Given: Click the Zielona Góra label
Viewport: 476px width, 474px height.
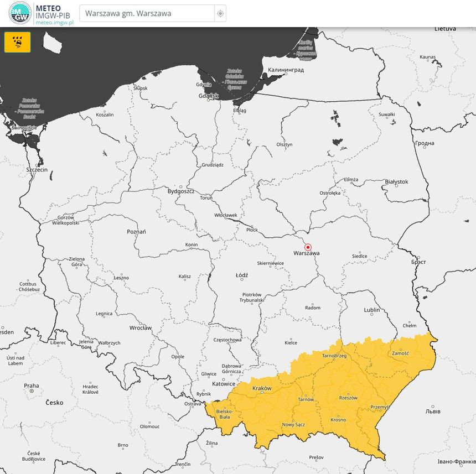Looking at the screenshot, I should click(76, 262).
